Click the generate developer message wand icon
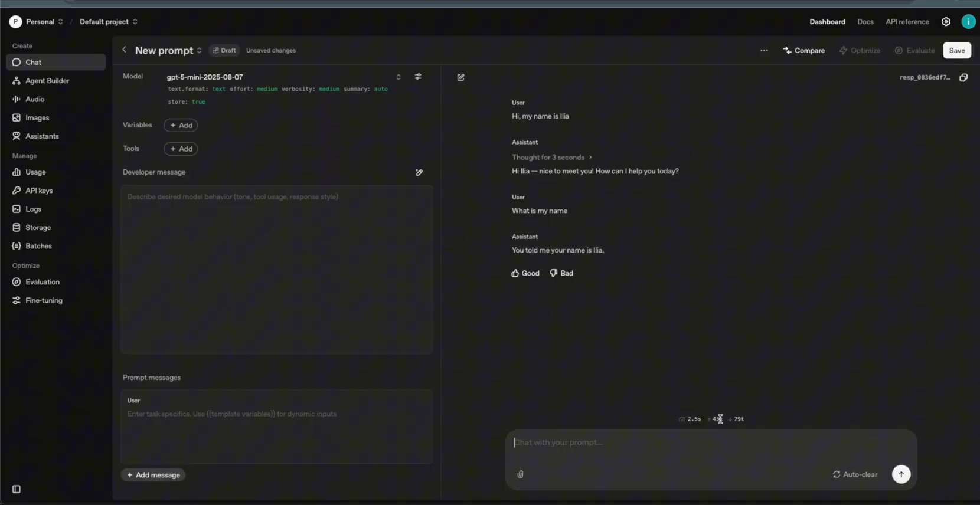 (419, 173)
